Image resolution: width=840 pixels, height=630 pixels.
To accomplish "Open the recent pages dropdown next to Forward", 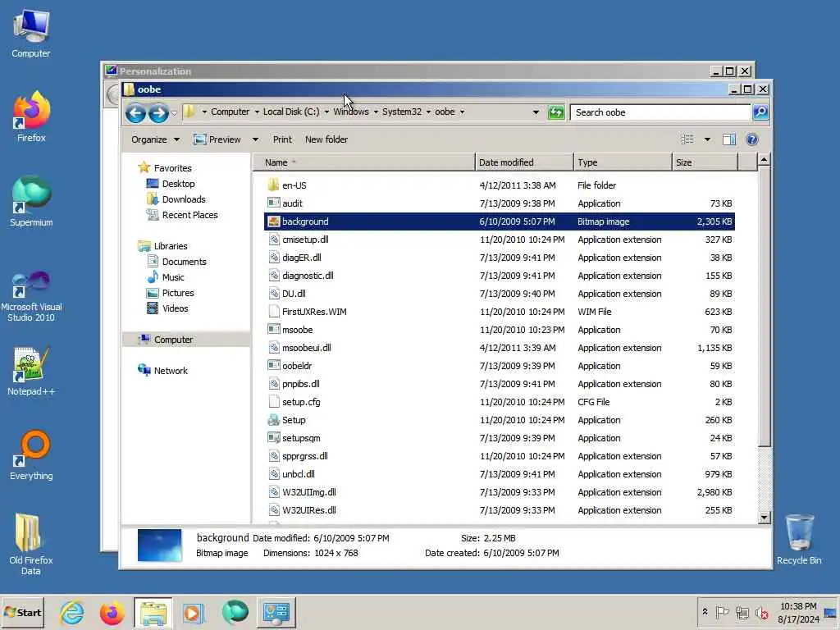I will coord(174,113).
